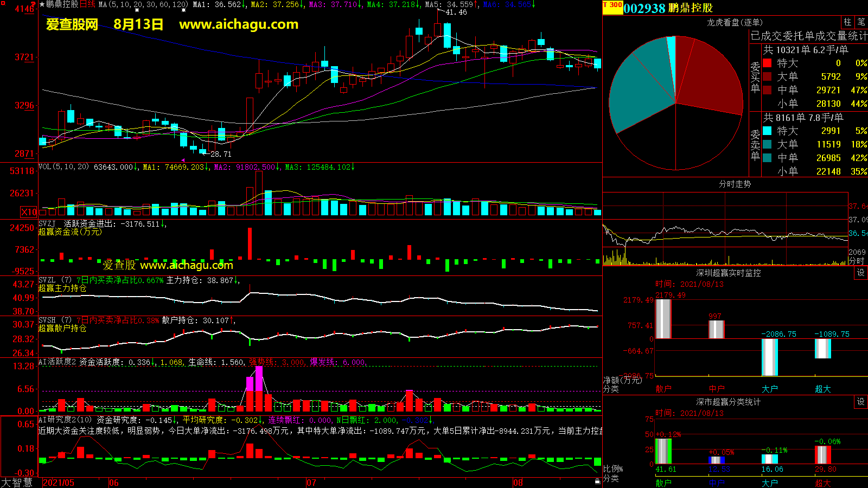868x488 pixels.
Task: Open 设 settings for 深市超赢分类统计
Action: point(861,402)
